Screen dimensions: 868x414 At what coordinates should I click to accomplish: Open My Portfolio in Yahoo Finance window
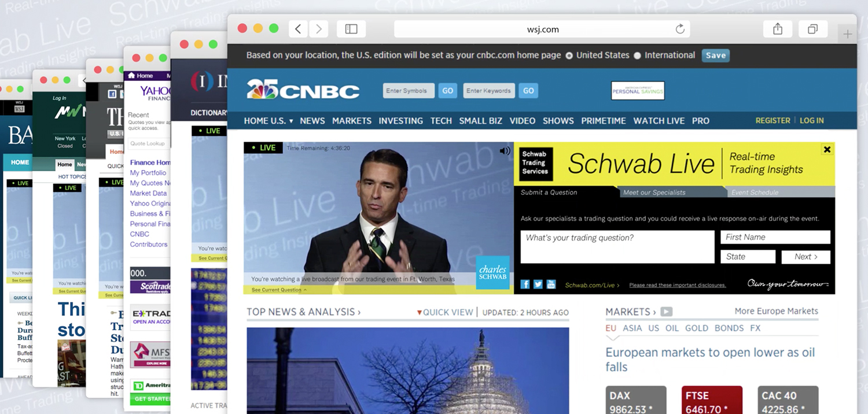[x=148, y=173]
